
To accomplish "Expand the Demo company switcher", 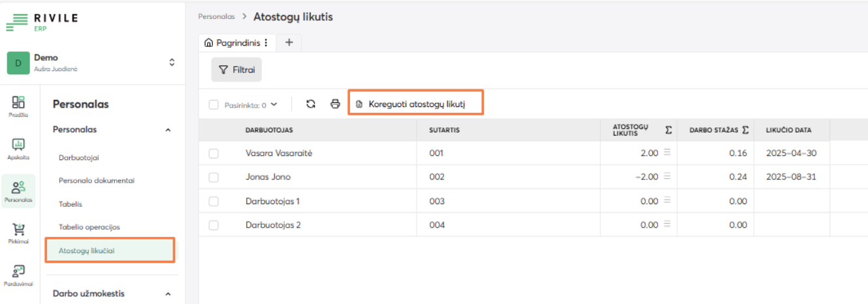I will pyautogui.click(x=172, y=63).
